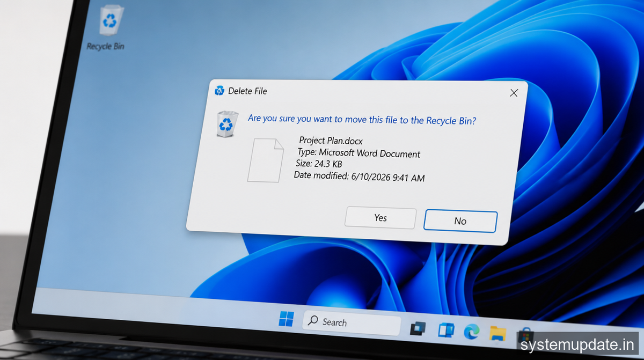The width and height of the screenshot is (644, 360).
Task: Launch Microsoft Edge from the taskbar
Action: (472, 332)
